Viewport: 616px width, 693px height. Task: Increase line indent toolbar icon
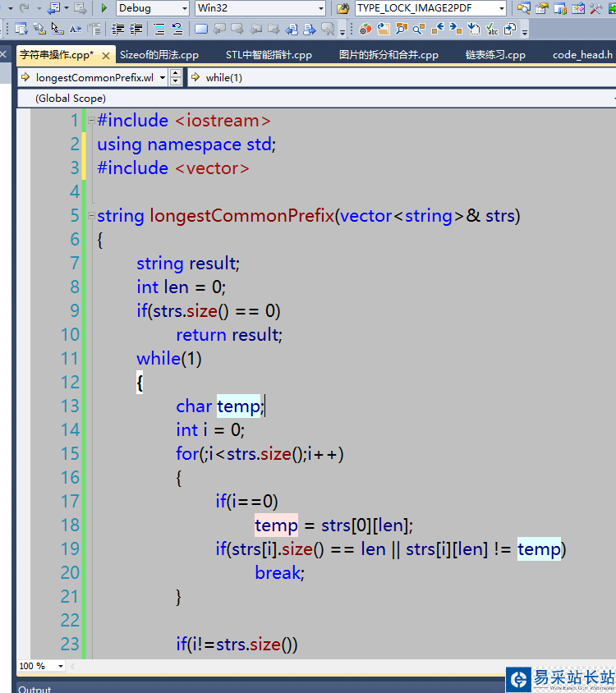click(136, 30)
